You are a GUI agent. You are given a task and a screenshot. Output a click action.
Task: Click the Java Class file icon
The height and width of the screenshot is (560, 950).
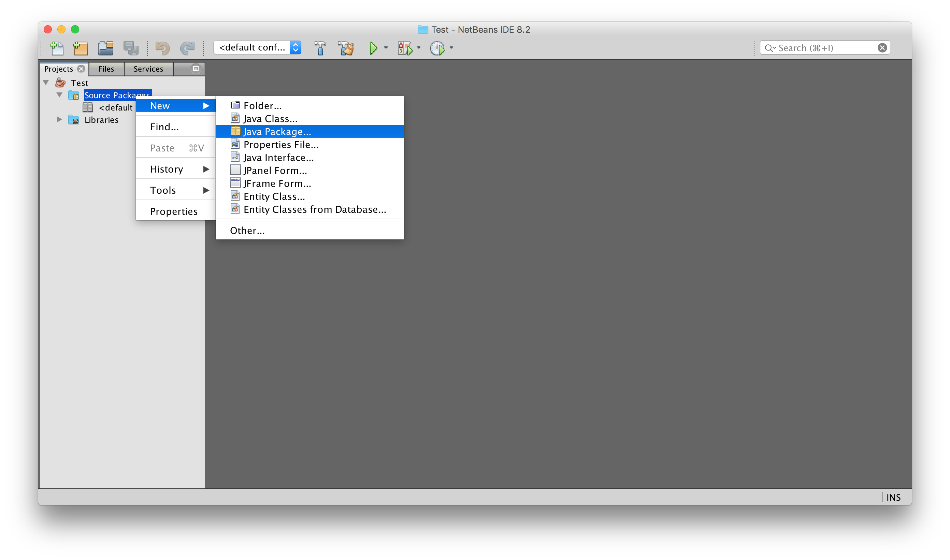click(x=235, y=118)
